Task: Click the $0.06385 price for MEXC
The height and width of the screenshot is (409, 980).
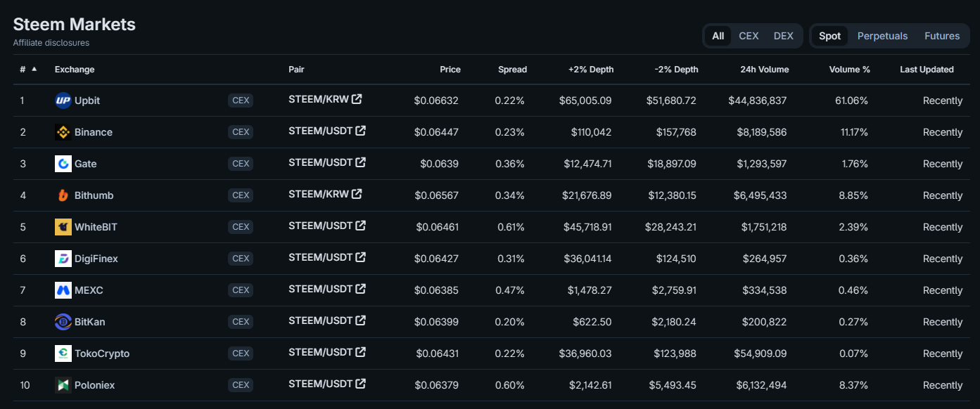Action: [436, 290]
